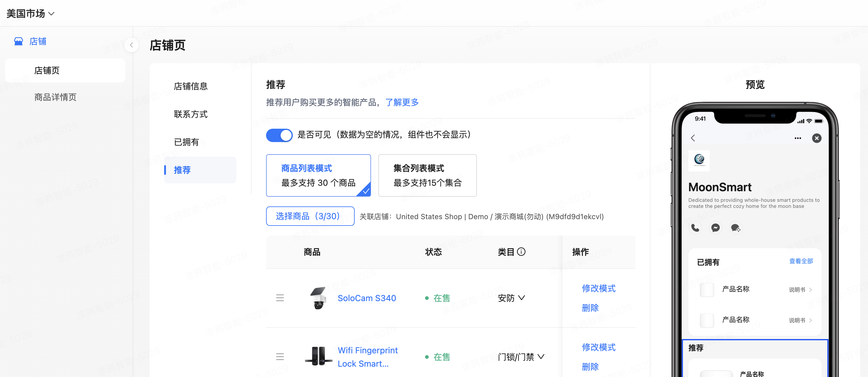Click the drag handle beside SoloCam S340
Viewport: 868px width, 377px height.
(280, 298)
